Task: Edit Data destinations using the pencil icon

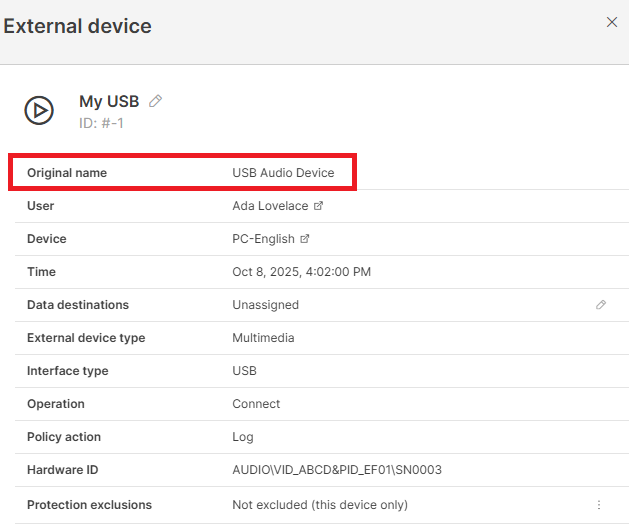Action: click(601, 305)
